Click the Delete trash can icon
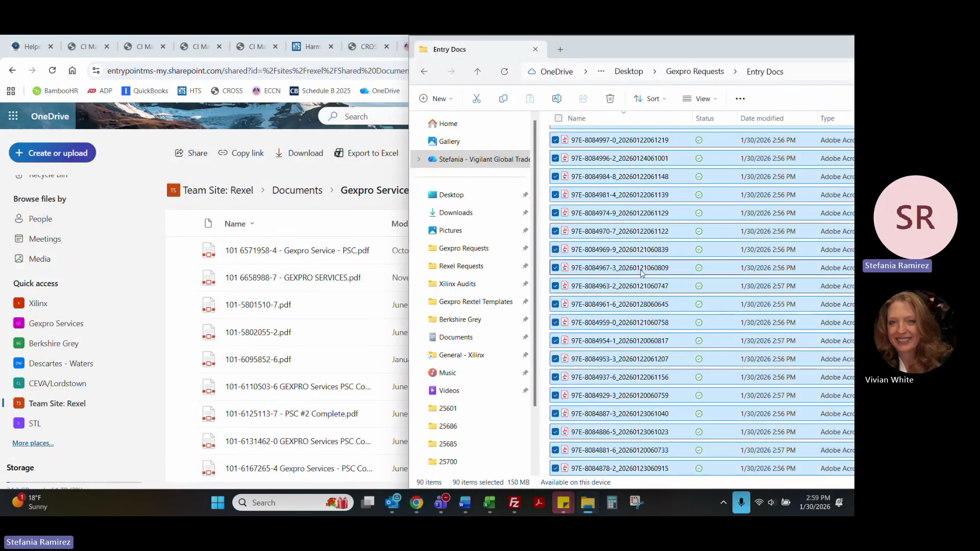Screen dimensions: 980x551 pyautogui.click(x=610, y=98)
